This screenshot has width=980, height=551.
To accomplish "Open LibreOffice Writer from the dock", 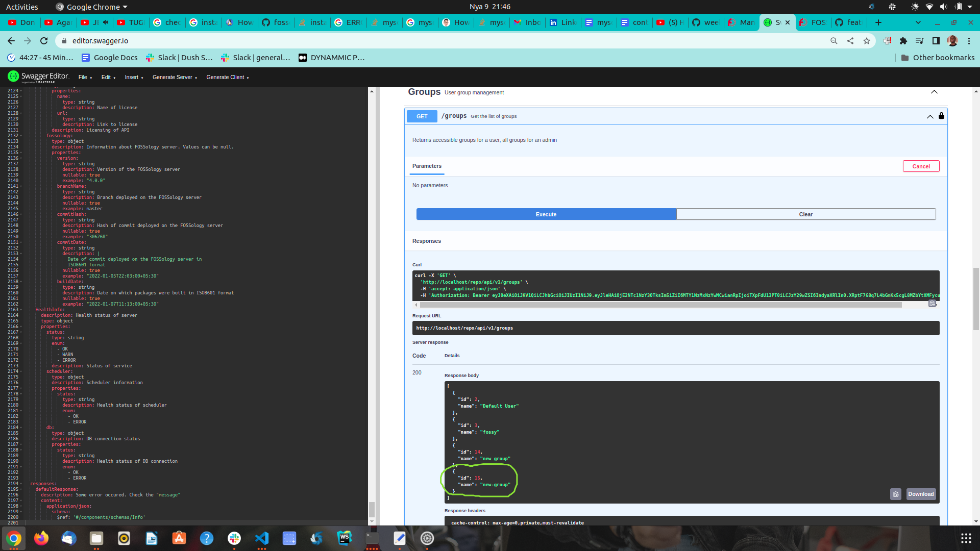I will point(152,538).
